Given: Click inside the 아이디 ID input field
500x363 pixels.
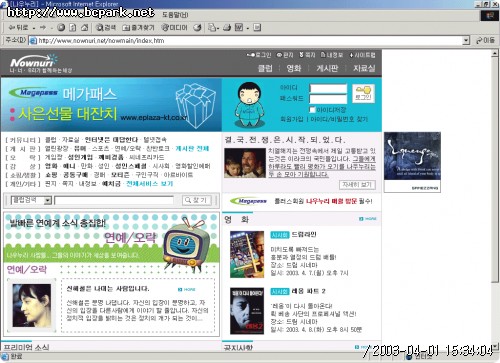Looking at the screenshot, I should [328, 88].
